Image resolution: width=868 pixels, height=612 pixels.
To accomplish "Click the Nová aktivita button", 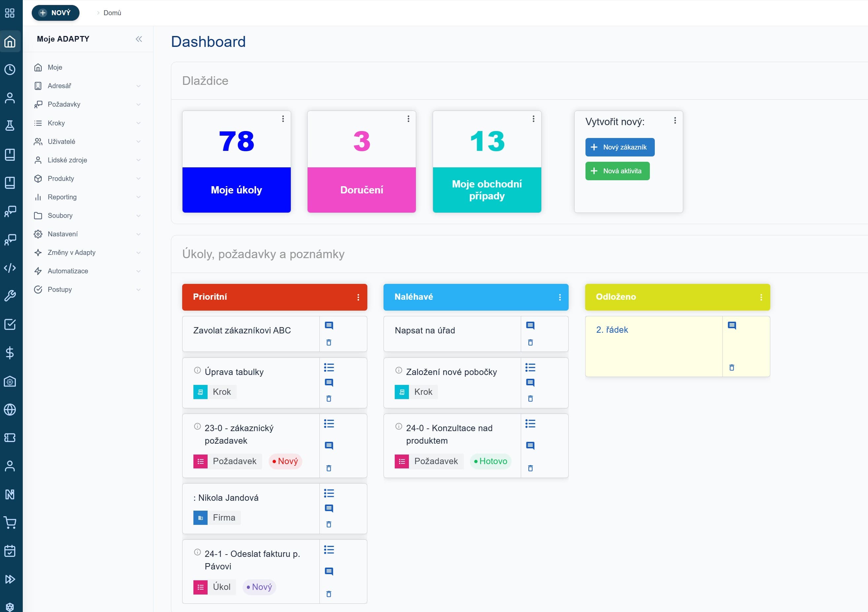I will tap(618, 171).
